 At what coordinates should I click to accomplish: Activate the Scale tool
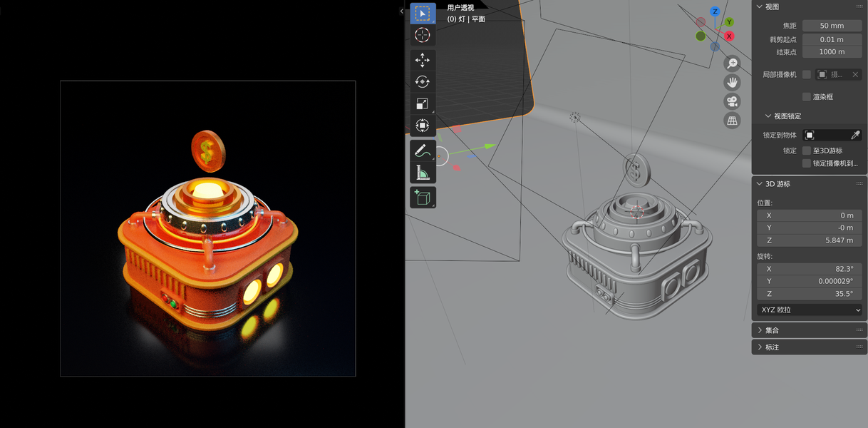423,103
